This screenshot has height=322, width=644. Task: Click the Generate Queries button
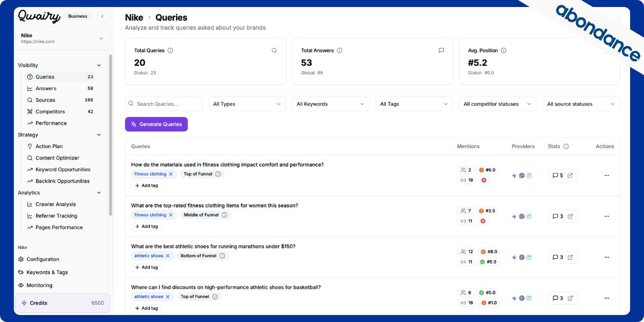point(156,124)
